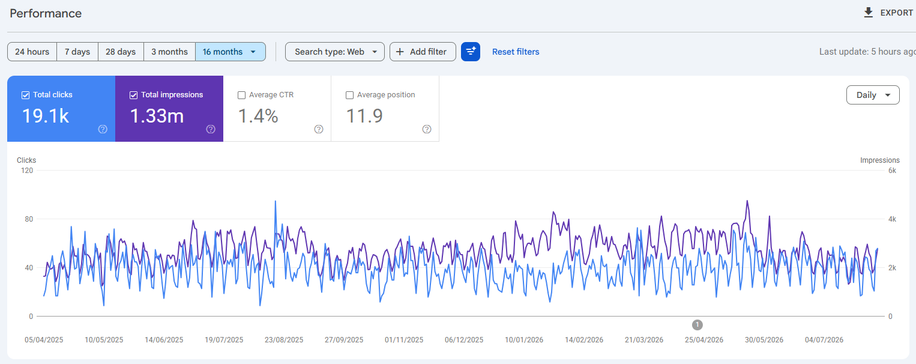Click the 23/08/2025 axis date label
Screen dimensions: 916x364
pos(284,339)
